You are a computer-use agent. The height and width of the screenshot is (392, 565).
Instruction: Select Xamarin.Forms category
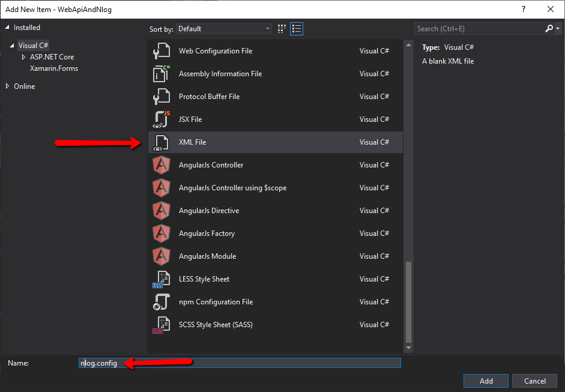point(54,68)
